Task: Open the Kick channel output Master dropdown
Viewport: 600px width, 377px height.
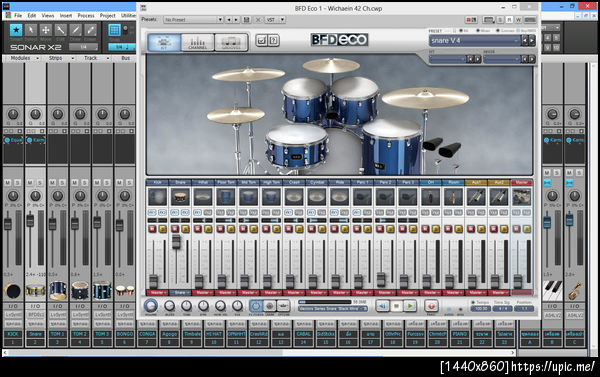Action: [x=157, y=293]
